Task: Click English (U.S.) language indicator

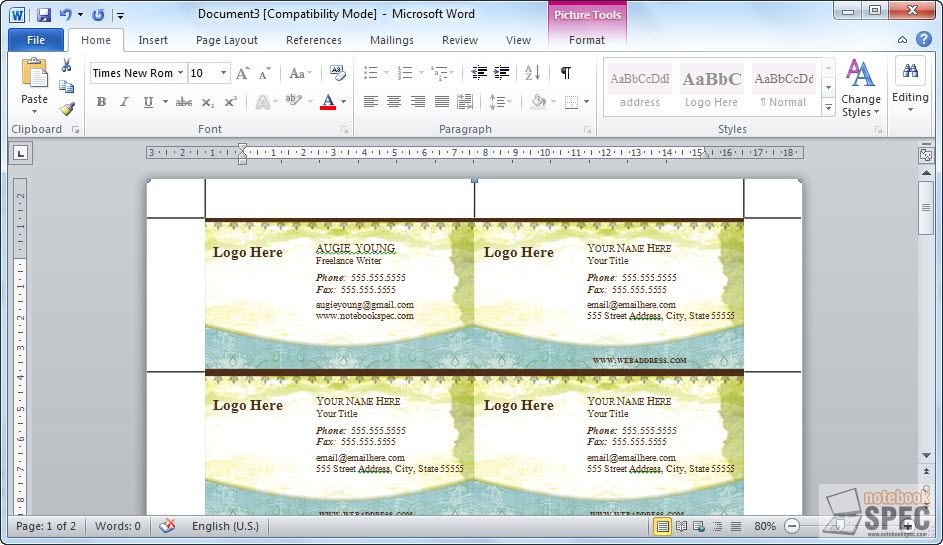Action: [226, 526]
